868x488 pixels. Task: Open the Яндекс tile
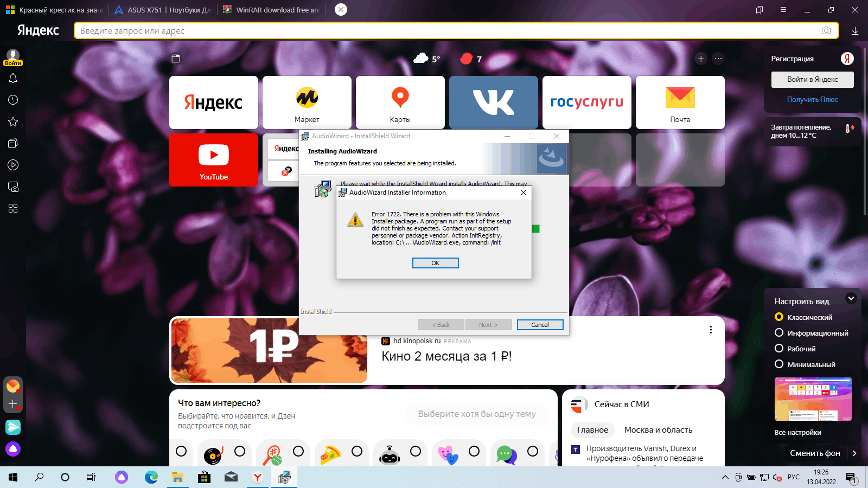click(x=214, y=102)
